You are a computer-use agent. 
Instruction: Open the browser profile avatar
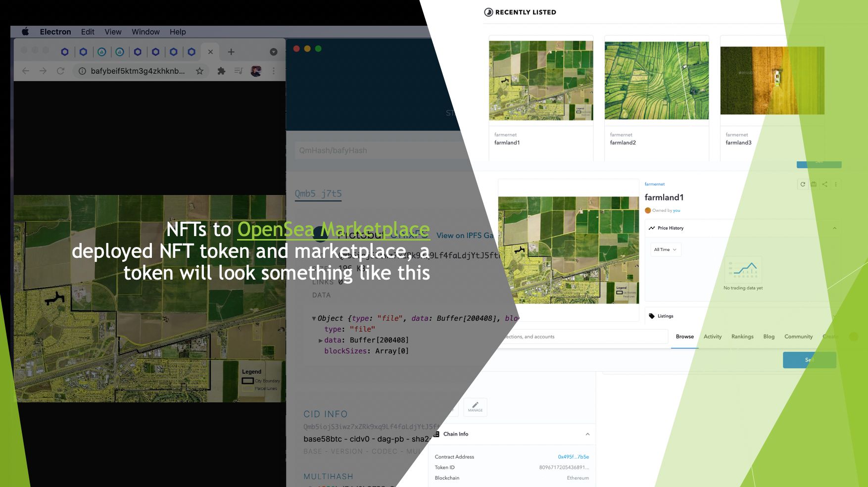[256, 71]
